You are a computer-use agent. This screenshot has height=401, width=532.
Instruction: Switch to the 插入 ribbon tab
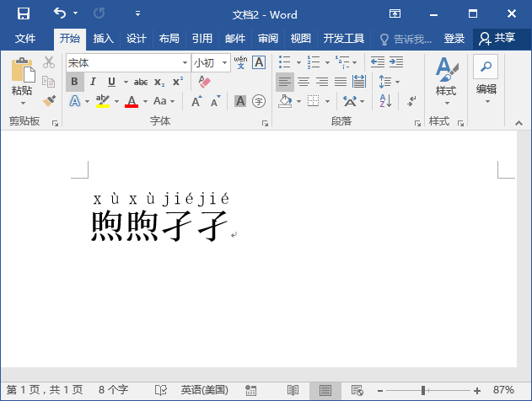(103, 39)
